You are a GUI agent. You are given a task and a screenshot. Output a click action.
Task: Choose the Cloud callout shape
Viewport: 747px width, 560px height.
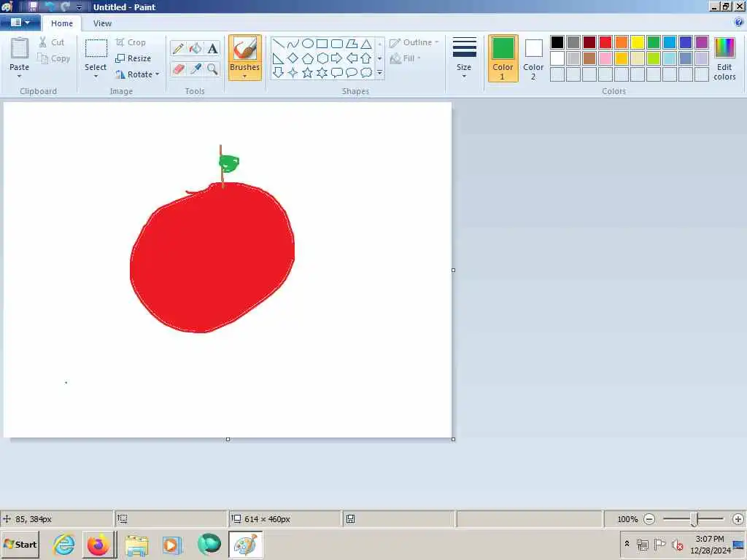(366, 72)
